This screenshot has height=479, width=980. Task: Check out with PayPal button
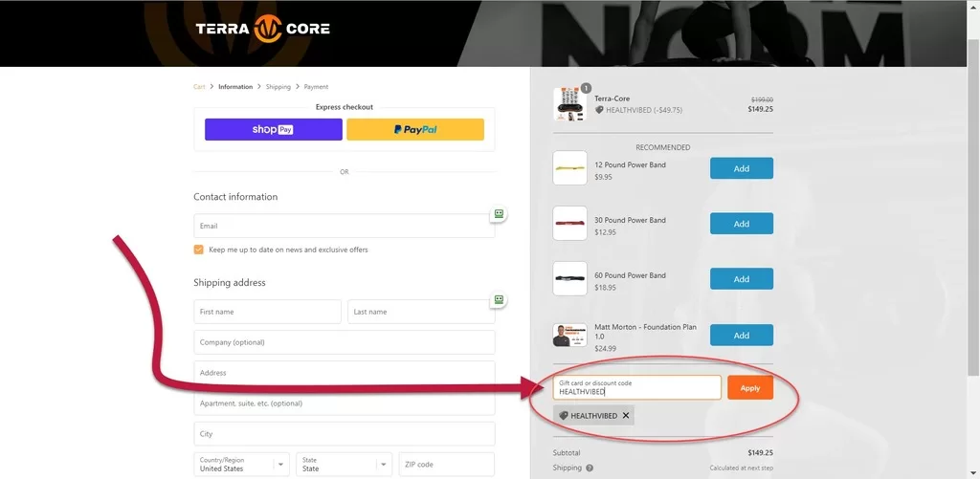[x=415, y=130]
